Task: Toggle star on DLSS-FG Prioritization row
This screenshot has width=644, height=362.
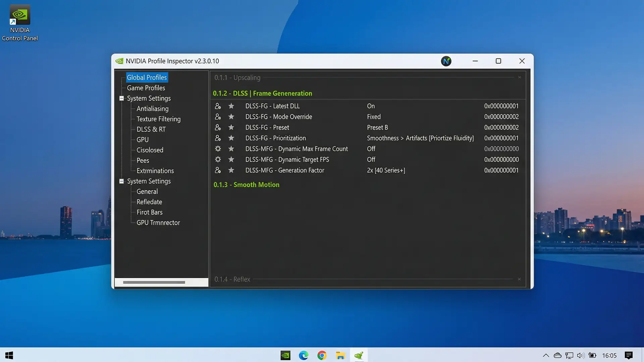Action: [231, 138]
